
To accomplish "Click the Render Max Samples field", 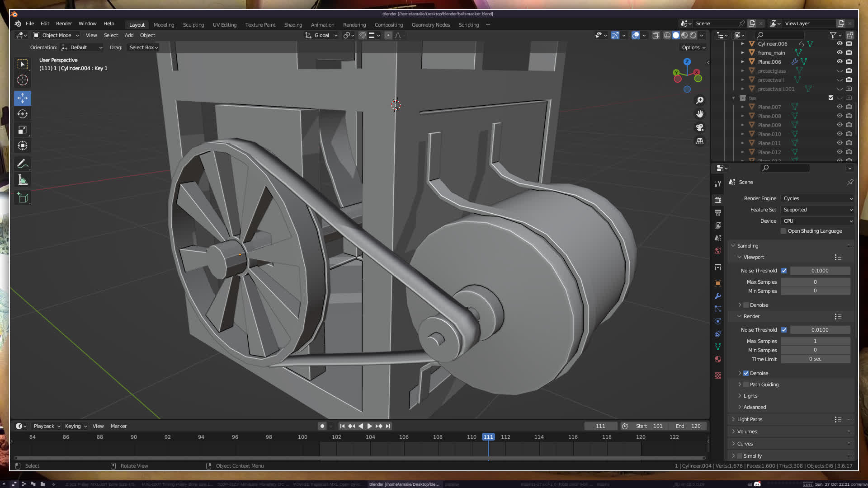I will (x=815, y=341).
